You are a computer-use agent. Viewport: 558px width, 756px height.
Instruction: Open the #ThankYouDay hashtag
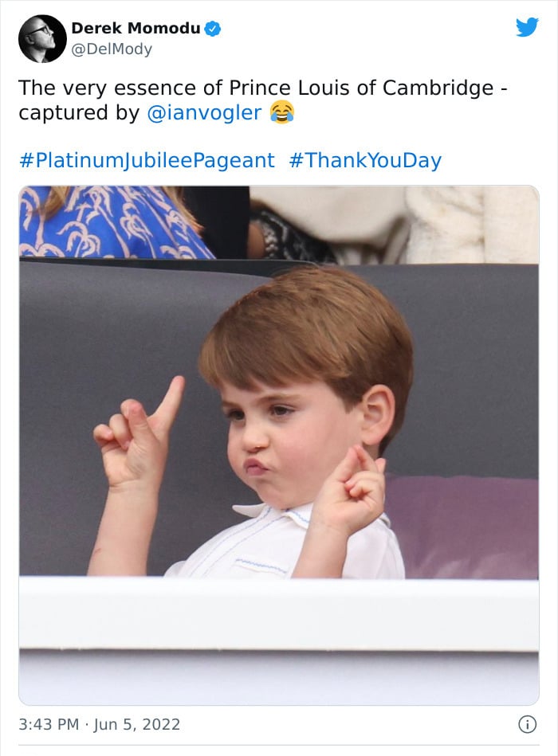365,161
